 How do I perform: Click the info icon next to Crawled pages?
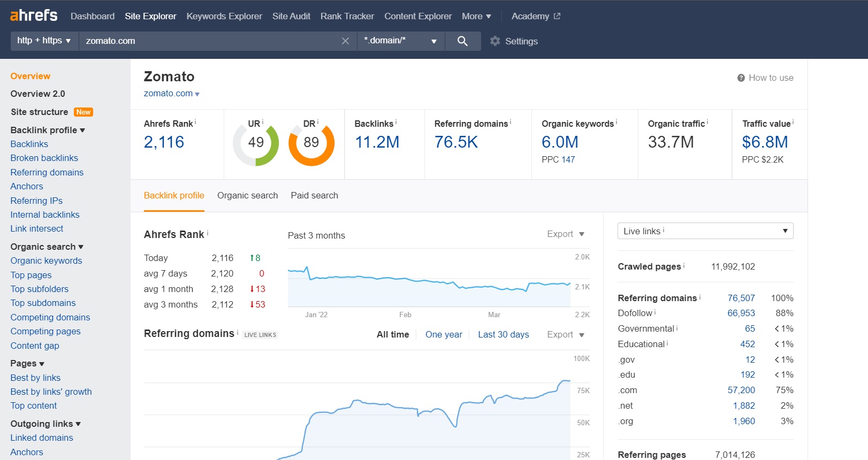pyautogui.click(x=684, y=265)
